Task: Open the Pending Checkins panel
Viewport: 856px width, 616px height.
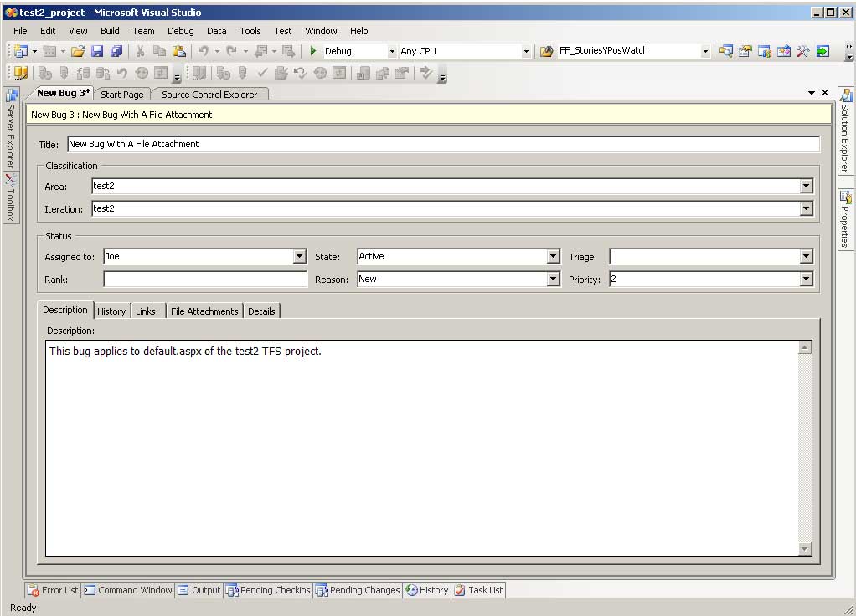Action: click(269, 590)
